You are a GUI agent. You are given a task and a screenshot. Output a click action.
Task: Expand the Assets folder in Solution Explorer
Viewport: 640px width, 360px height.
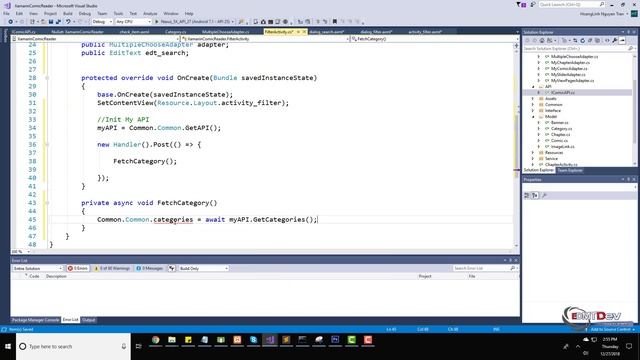point(533,98)
